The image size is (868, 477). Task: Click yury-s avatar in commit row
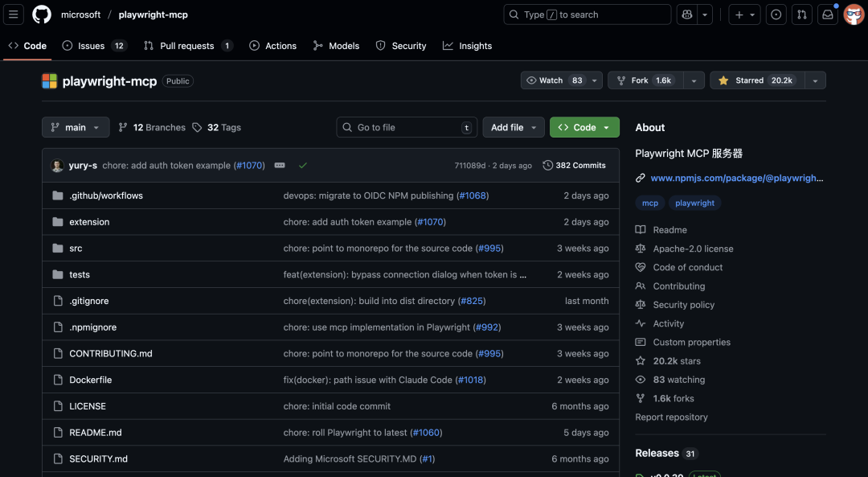tap(57, 165)
